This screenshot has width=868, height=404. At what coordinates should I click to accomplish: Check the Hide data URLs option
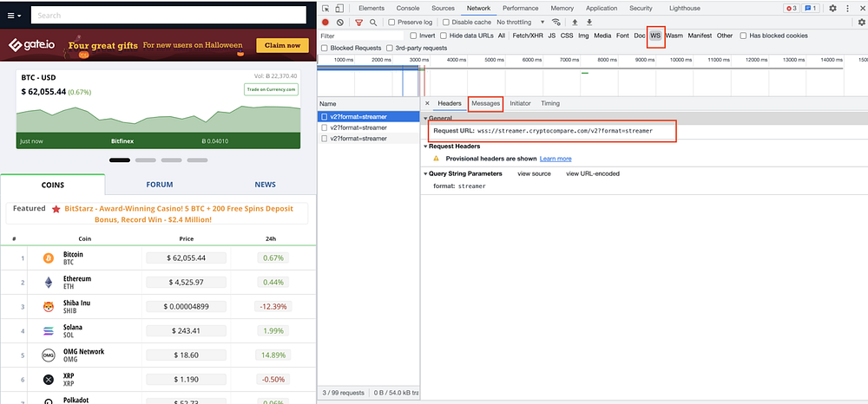pos(444,36)
